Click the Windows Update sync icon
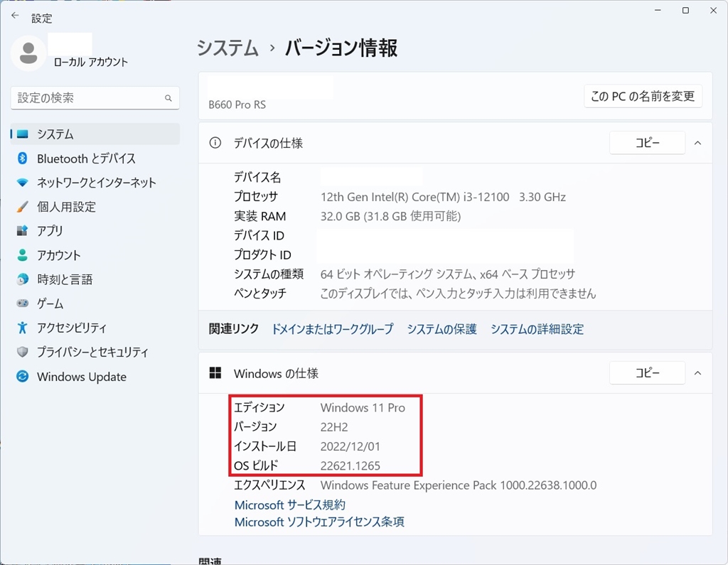Screen dimensions: 728x565 click(x=22, y=376)
